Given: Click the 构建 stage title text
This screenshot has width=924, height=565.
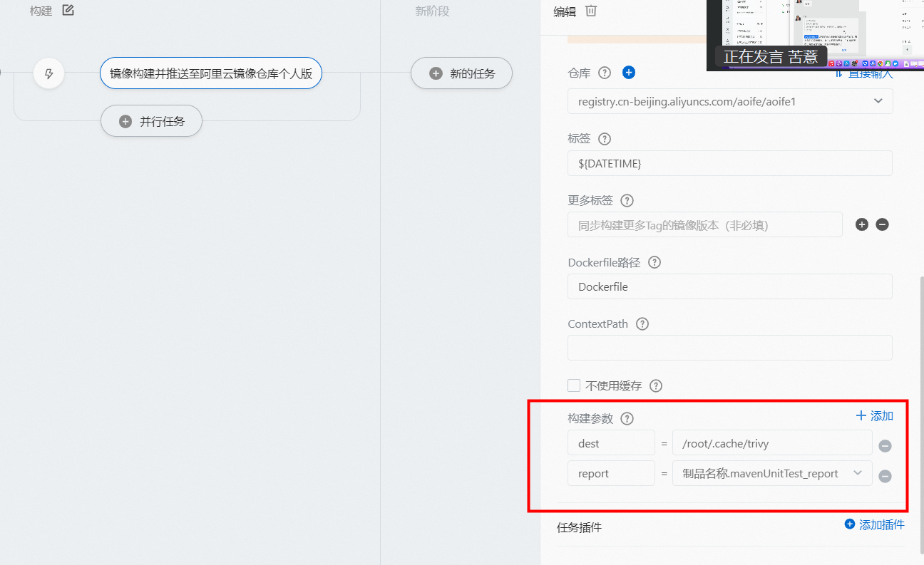Looking at the screenshot, I should (41, 11).
